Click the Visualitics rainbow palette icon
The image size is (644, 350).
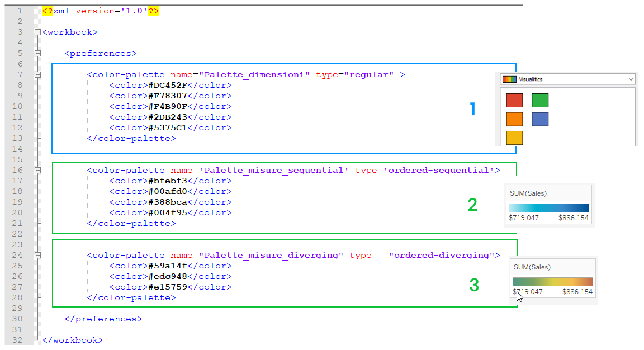point(509,79)
